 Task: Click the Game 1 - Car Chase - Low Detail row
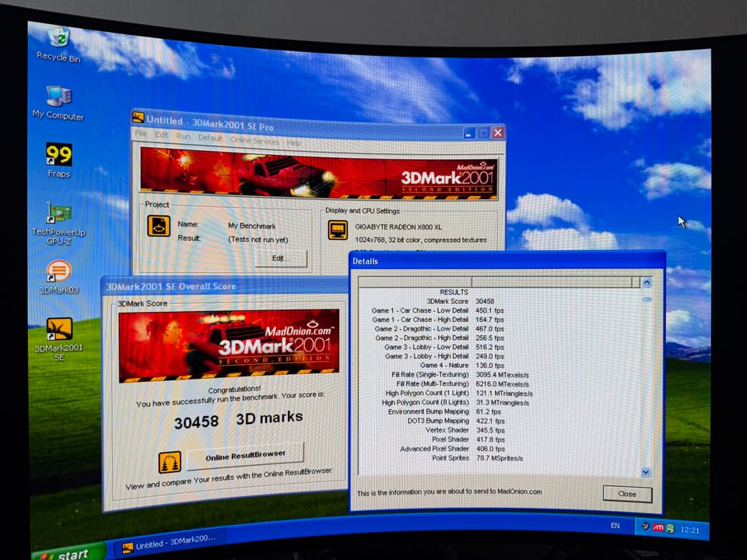click(x=438, y=310)
